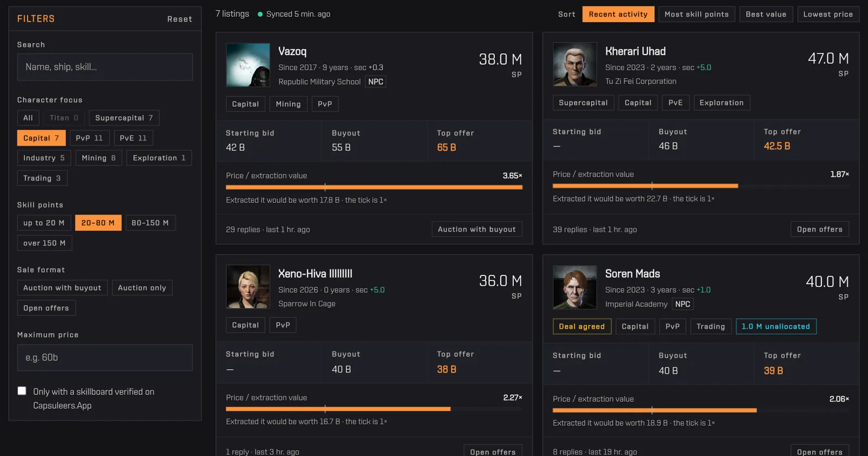Select the up to 20 M skill range

(44, 223)
